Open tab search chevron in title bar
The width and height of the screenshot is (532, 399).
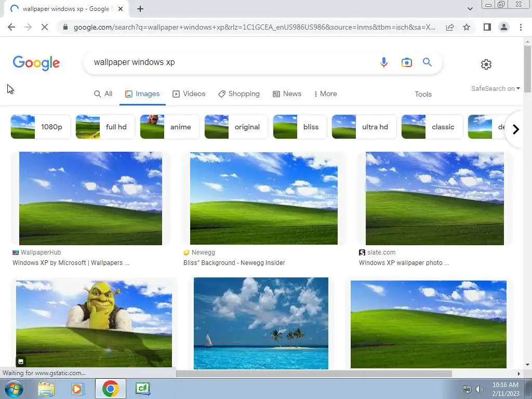(x=470, y=9)
